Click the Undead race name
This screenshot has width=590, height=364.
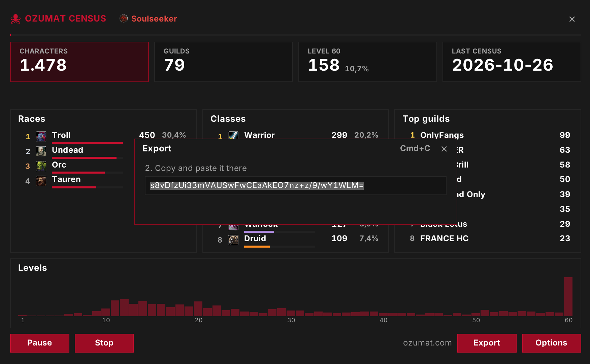click(x=67, y=150)
